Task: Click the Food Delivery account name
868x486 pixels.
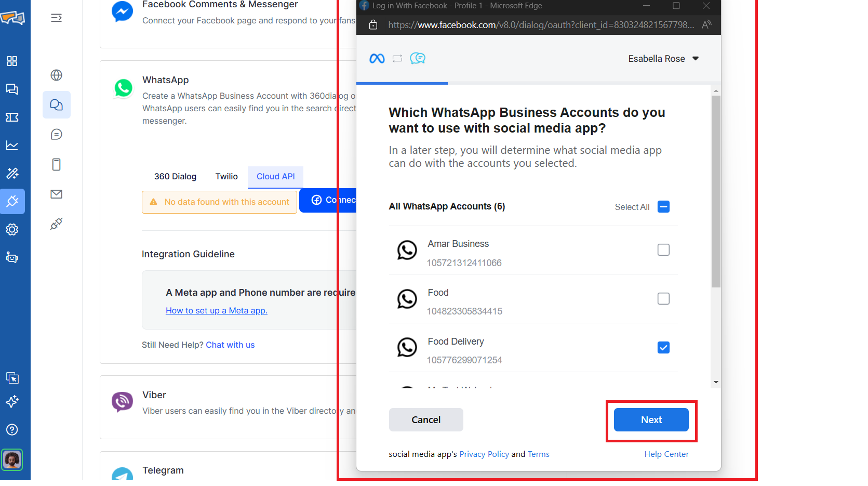Action: coord(456,341)
